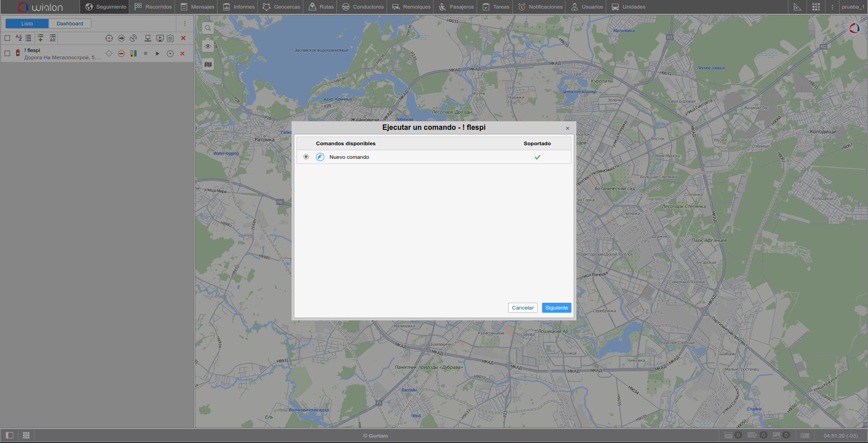
Task: Open the map search magnifier tool
Action: [x=208, y=28]
